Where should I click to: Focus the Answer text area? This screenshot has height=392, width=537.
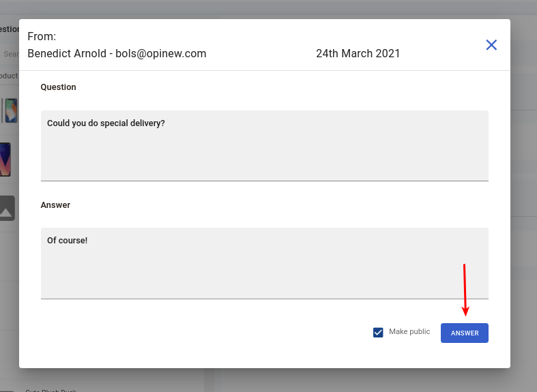(264, 263)
